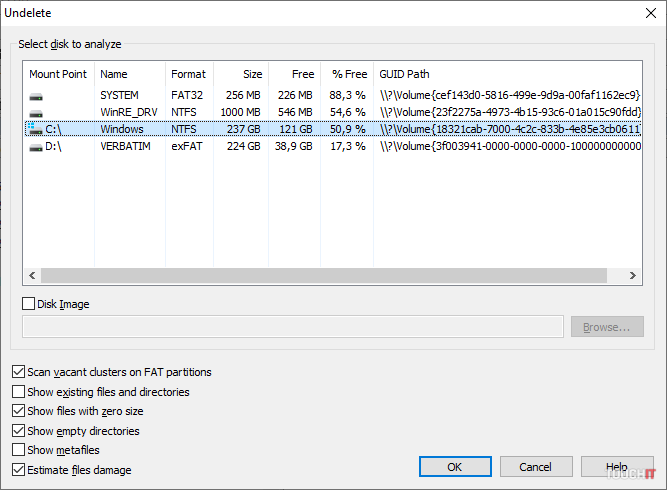Enable Show metafiles checkbox
The width and height of the screenshot is (667, 490).
[18, 450]
